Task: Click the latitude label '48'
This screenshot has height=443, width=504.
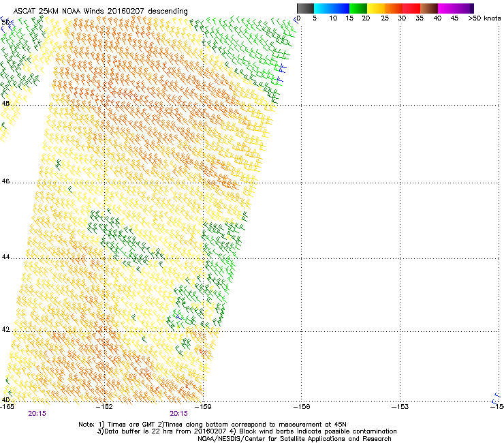Action: (x=5, y=104)
